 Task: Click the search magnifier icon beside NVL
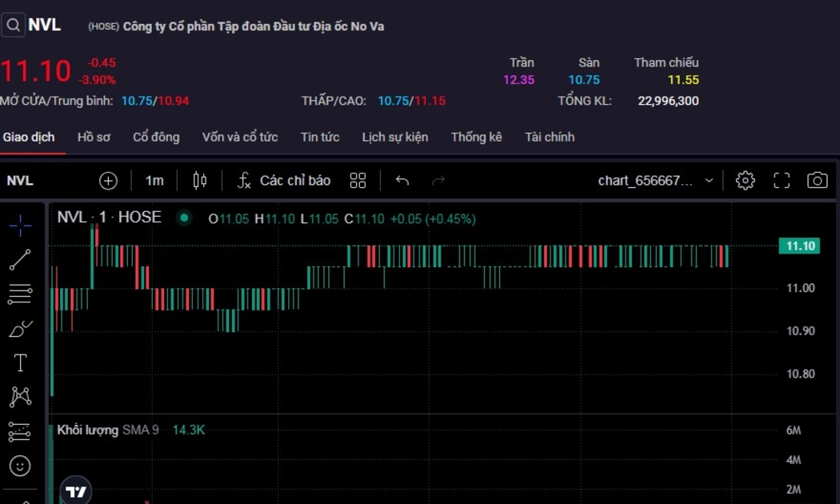(13, 26)
